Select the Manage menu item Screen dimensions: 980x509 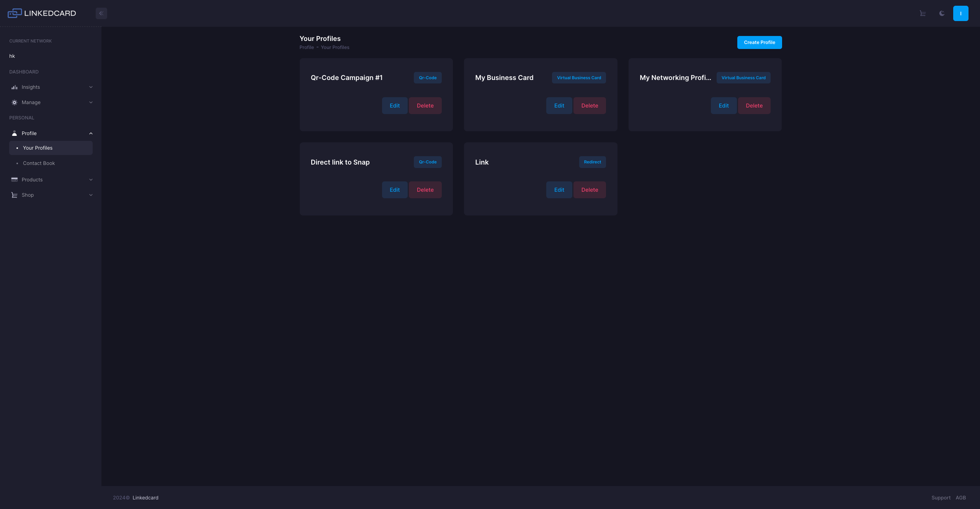point(51,103)
